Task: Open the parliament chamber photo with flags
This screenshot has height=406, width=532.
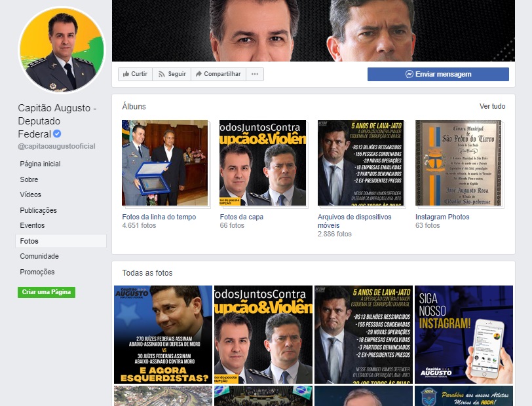Action: [x=263, y=396]
